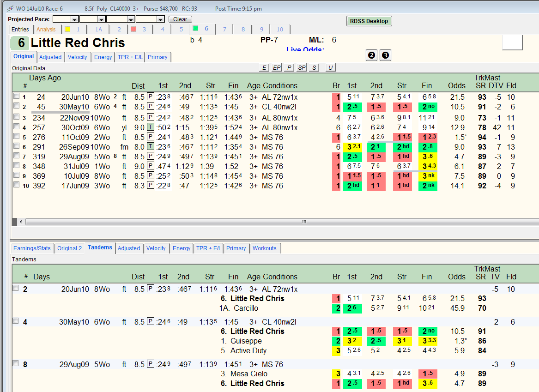Image resolution: width=539 pixels, height=392 pixels.
Task: Check the box for line 2 (30May10)
Action: tap(16, 106)
